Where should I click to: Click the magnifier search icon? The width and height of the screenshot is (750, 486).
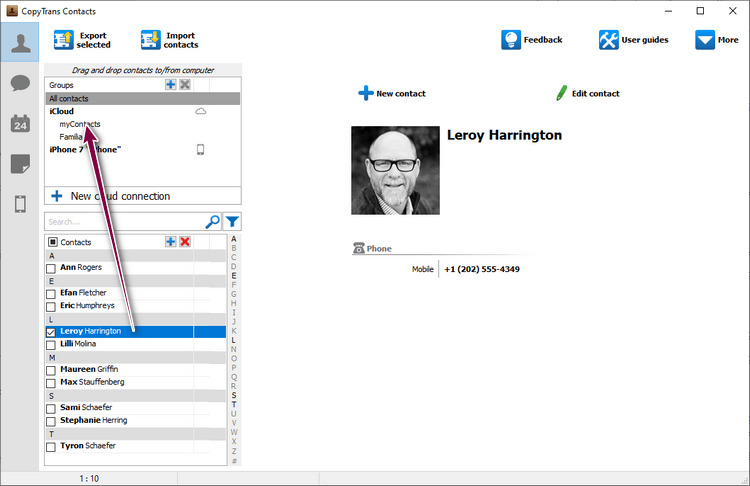(212, 221)
